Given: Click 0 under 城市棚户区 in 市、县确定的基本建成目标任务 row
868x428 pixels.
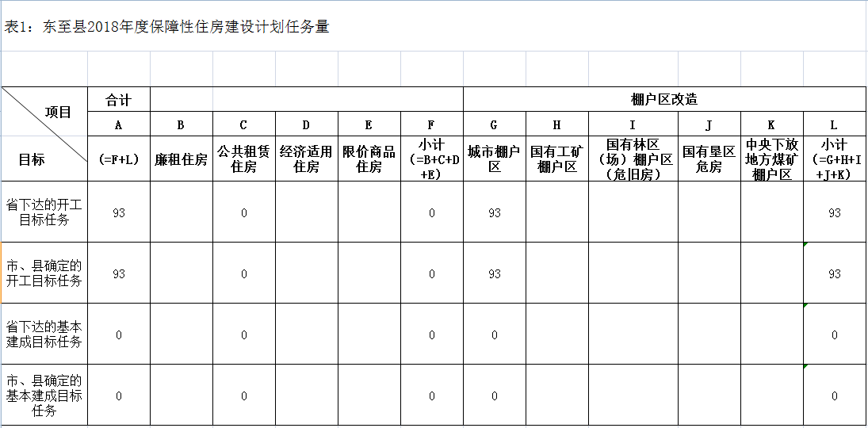Looking at the screenshot, I should pyautogui.click(x=495, y=396).
